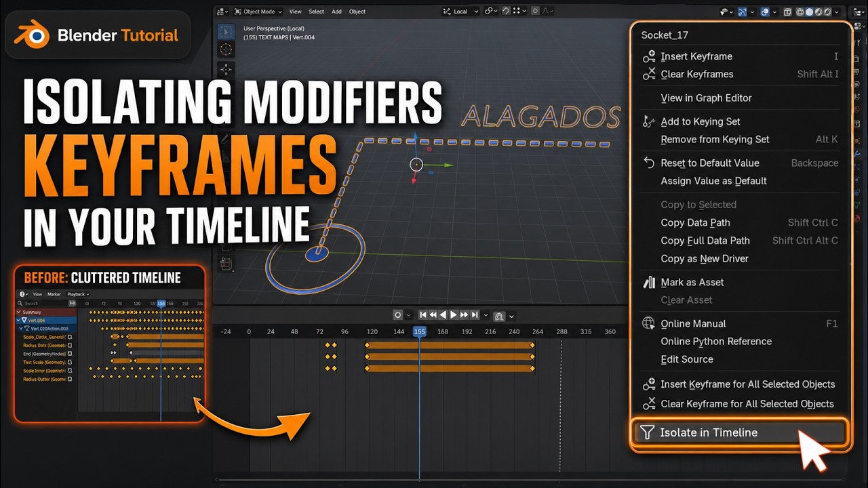
Task: Select the Select Box tool in viewport toolbar
Action: pyautogui.click(x=226, y=32)
